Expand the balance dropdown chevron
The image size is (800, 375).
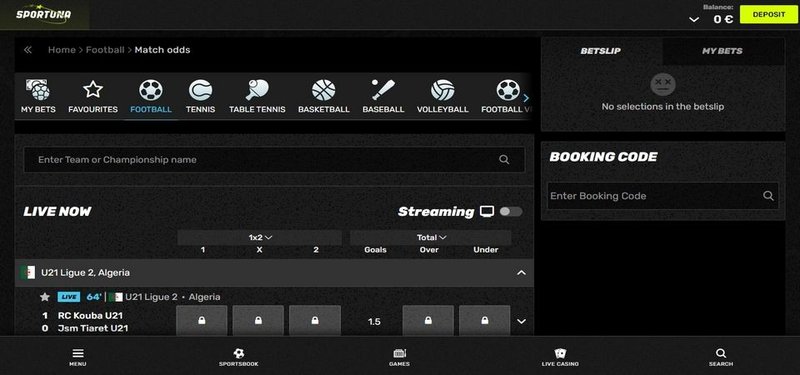(x=694, y=20)
